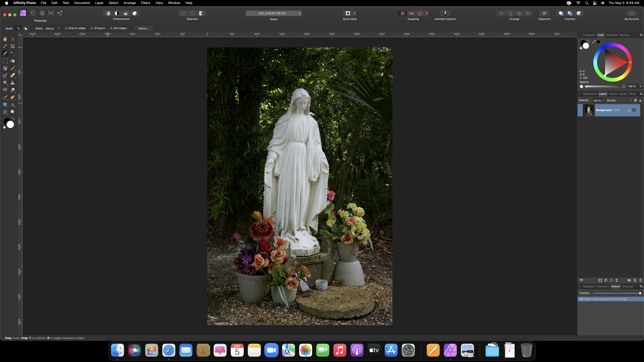Switch to the Export Persona
This screenshot has height=362, width=644.
tap(60, 13)
